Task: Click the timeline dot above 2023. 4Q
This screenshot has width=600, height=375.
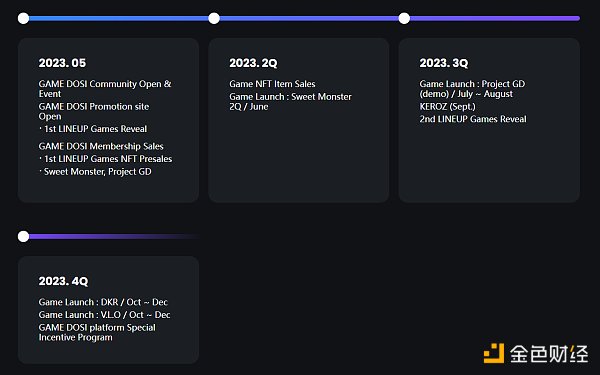Action: 23,236
